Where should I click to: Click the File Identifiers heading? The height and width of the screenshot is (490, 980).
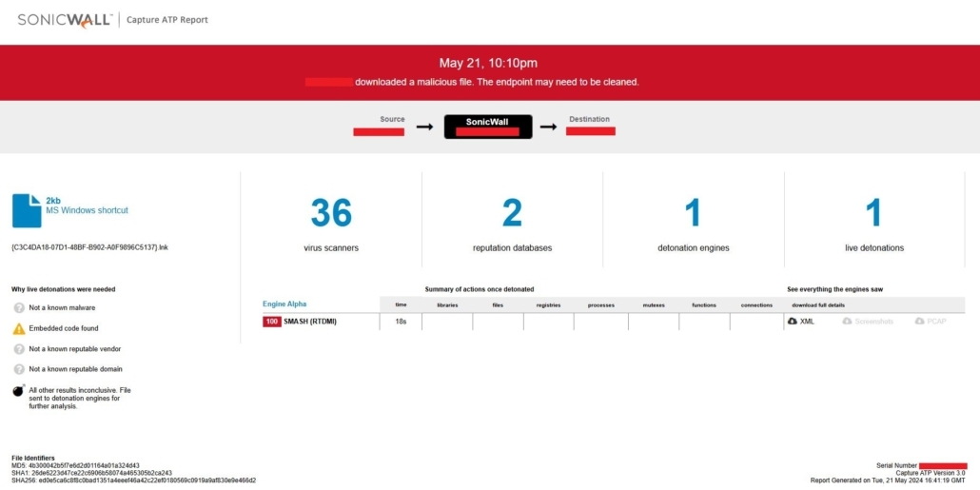[x=33, y=458]
